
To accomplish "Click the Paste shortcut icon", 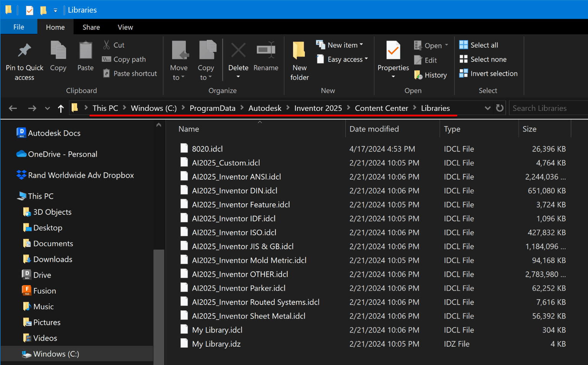I will click(107, 73).
